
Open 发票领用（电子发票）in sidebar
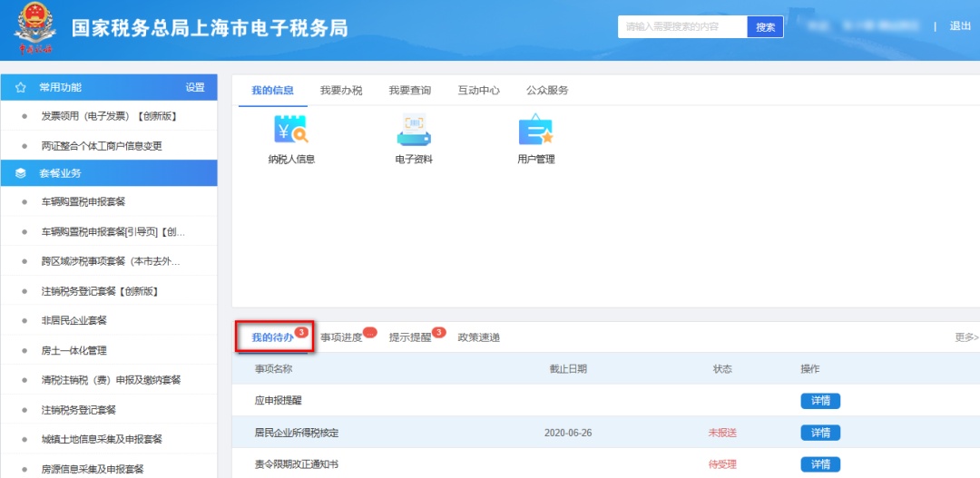(109, 116)
